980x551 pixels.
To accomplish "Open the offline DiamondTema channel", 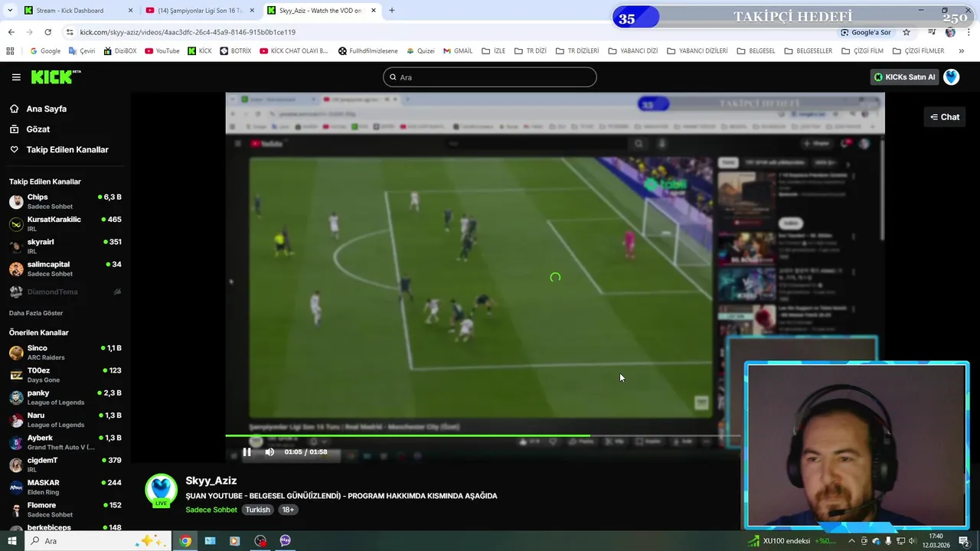I will coord(65,292).
